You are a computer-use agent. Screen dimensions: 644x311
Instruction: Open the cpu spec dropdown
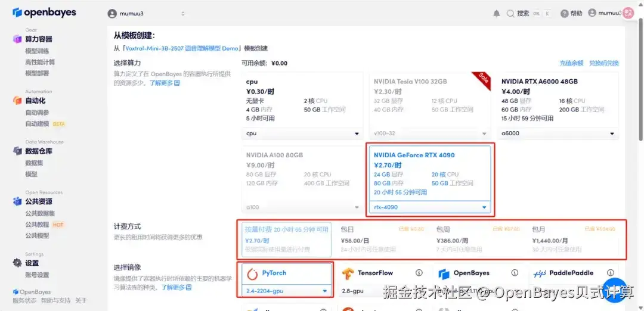[303, 133]
